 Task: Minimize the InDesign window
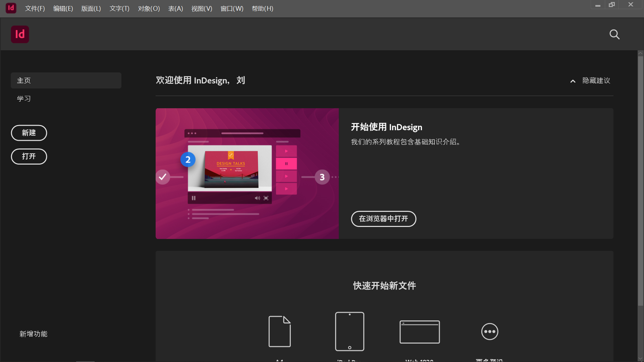(x=598, y=5)
